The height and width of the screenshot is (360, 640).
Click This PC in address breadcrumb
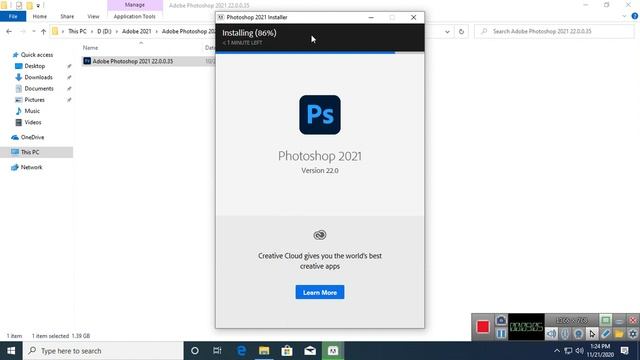click(x=77, y=31)
